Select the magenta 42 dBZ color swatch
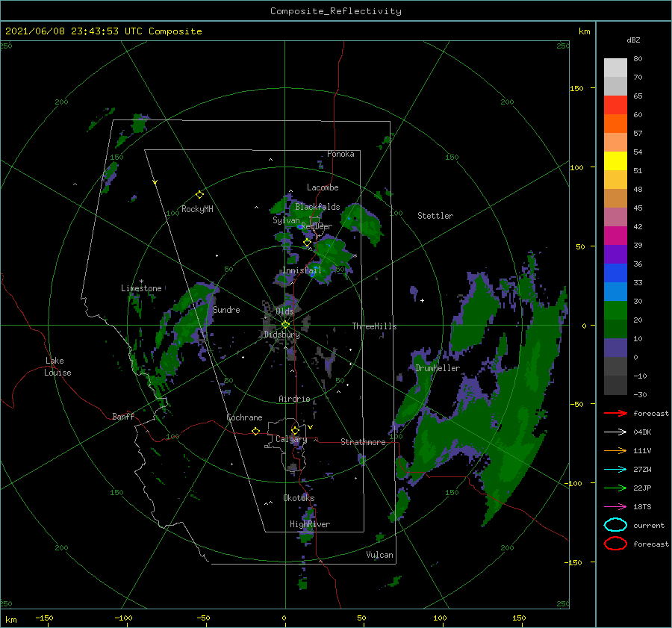This screenshot has height=628, width=672. pos(615,235)
